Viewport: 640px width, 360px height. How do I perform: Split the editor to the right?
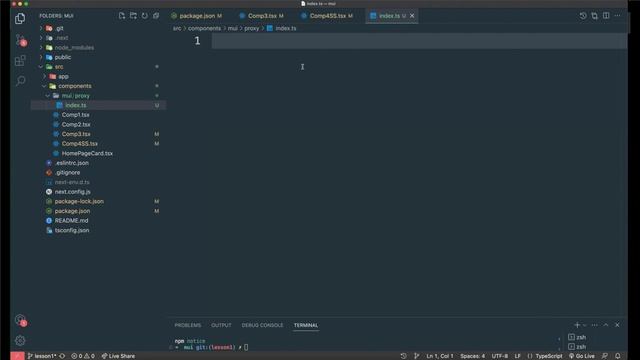(606, 16)
